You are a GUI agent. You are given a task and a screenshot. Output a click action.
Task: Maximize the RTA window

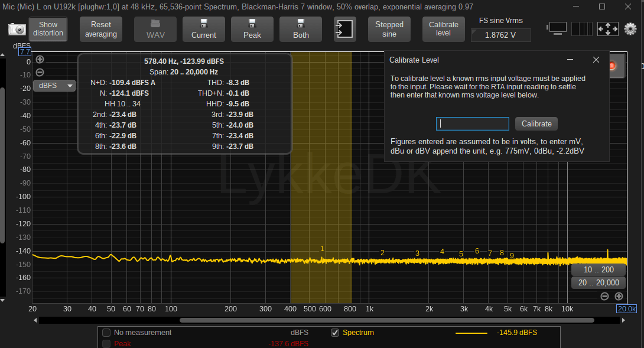(601, 6)
